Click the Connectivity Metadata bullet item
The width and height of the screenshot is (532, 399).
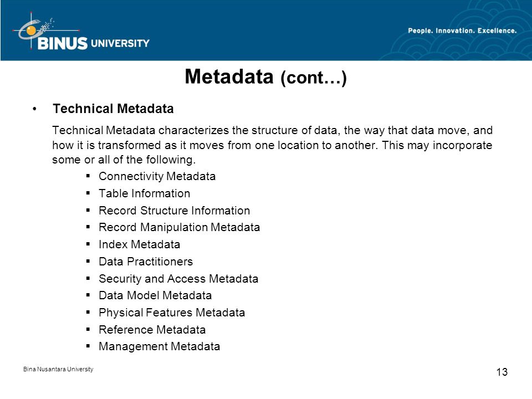[x=157, y=176]
